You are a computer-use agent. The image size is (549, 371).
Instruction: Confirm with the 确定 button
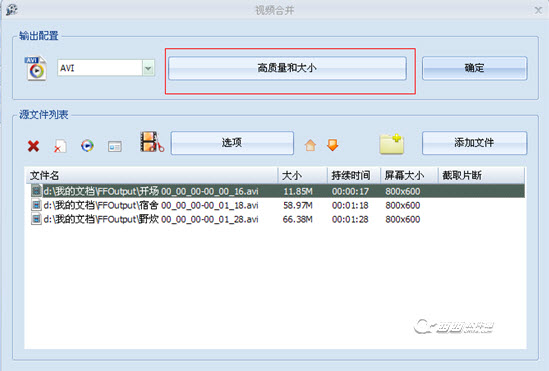pos(474,68)
